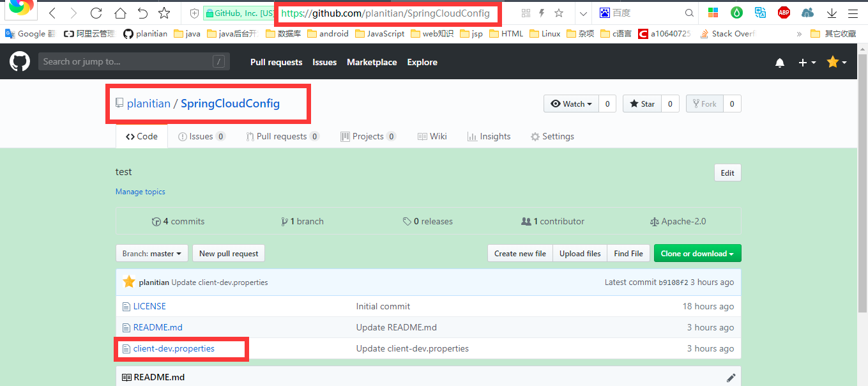The image size is (868, 386).
Task: Go back with the browser back arrow
Action: 52,13
